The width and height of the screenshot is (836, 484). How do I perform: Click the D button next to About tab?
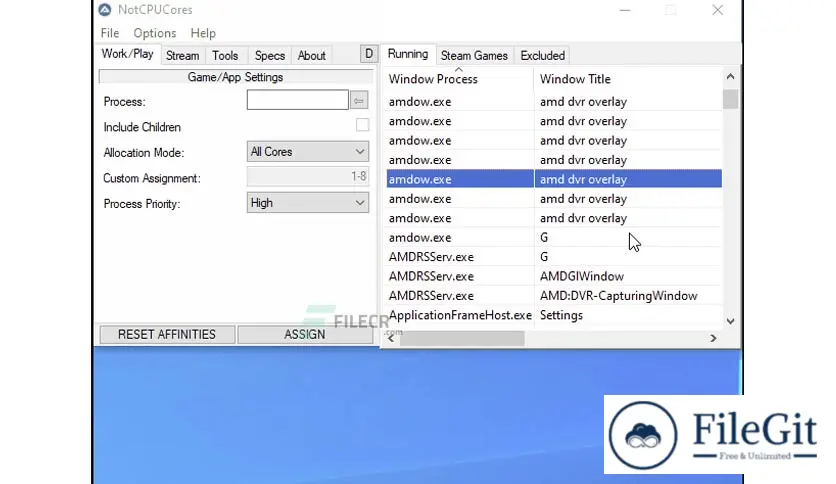[x=368, y=54]
